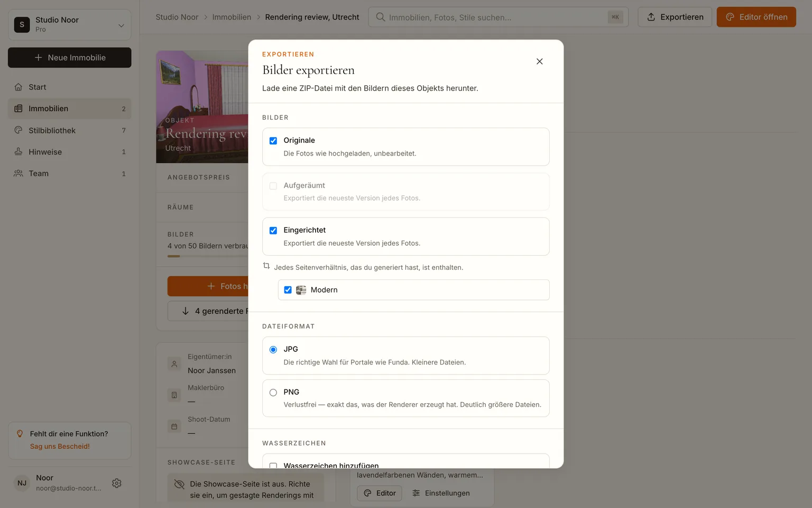Uncheck the Eingerichtet checkbox
Image resolution: width=812 pixels, height=508 pixels.
click(273, 231)
